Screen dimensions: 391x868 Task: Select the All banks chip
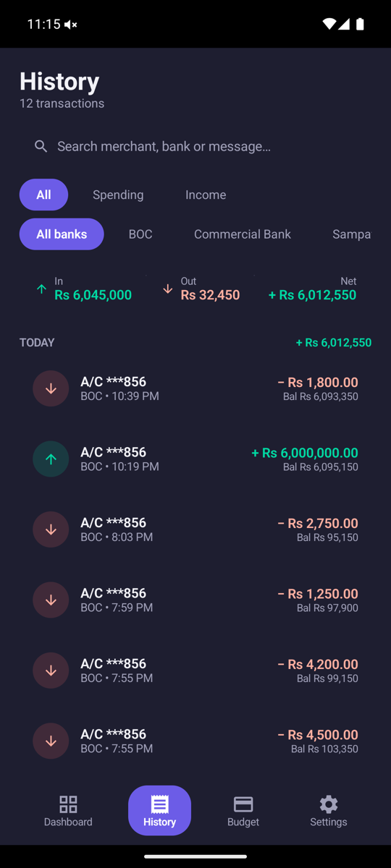(x=62, y=234)
